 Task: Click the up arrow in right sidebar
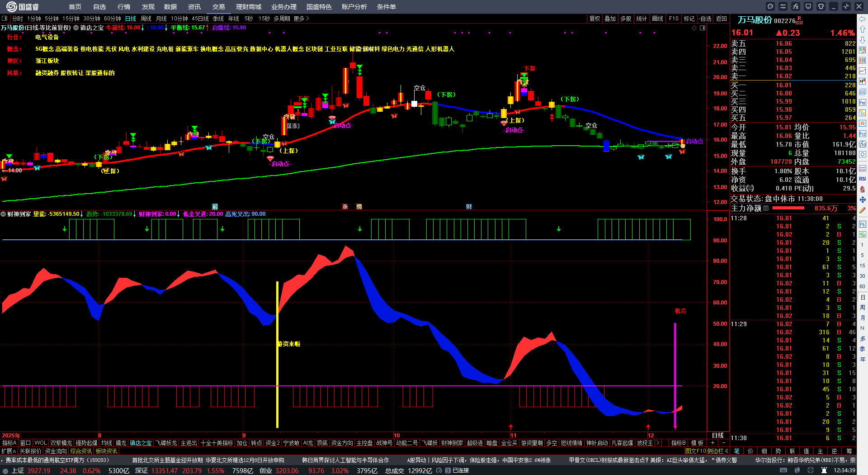(x=863, y=29)
